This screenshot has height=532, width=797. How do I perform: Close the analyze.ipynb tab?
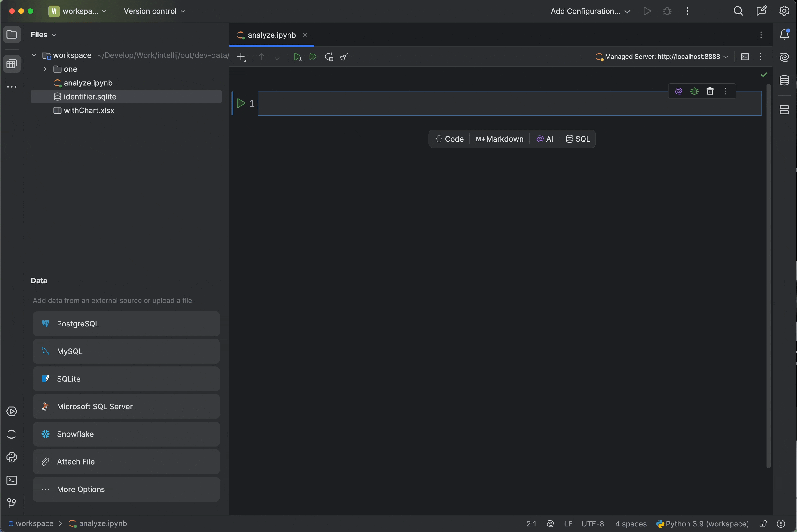click(305, 35)
